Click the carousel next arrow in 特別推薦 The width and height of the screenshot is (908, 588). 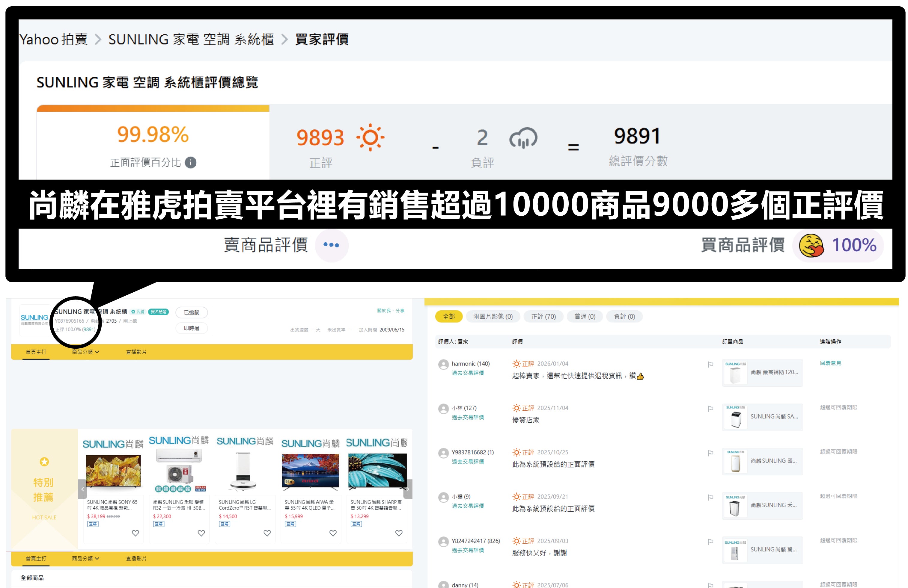(407, 489)
